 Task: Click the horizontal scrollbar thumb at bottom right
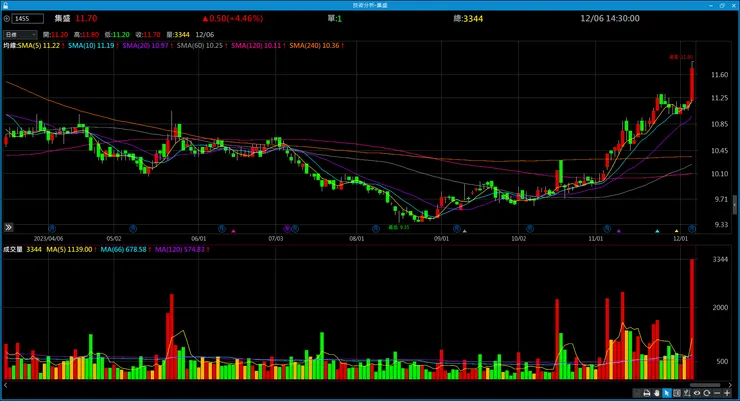coord(705,385)
